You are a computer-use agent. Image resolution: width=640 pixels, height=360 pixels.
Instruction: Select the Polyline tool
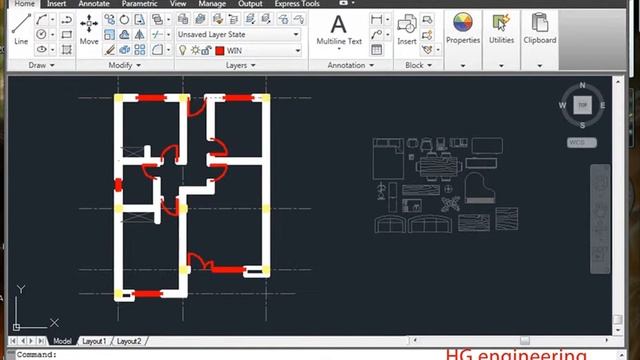[x=67, y=19]
